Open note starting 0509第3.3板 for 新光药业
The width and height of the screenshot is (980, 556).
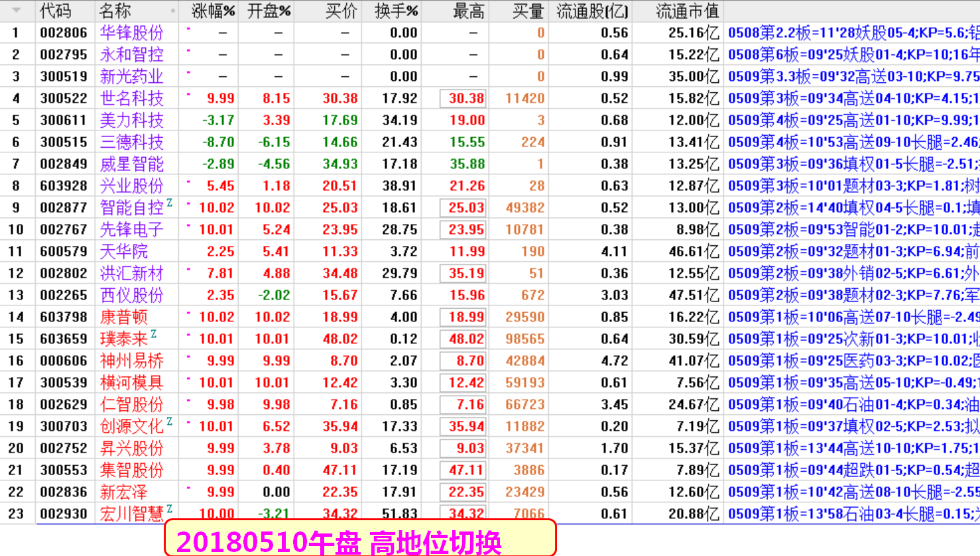pos(853,76)
